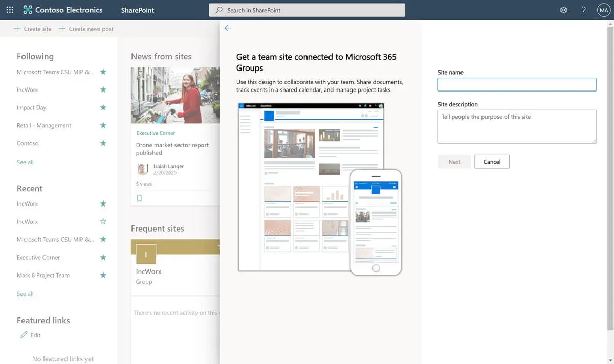Click Create news post command
This screenshot has width=614, height=364.
click(86, 29)
